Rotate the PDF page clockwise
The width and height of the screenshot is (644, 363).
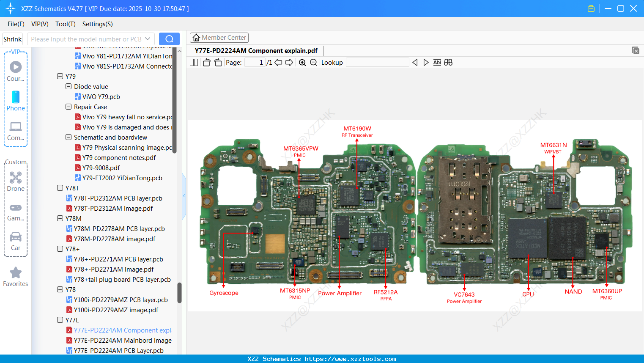[x=217, y=62]
